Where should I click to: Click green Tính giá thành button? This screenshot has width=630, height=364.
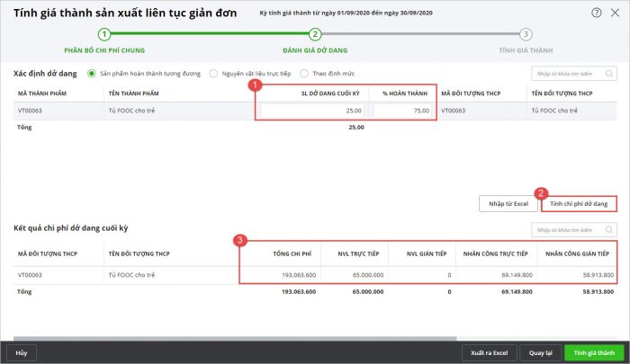[x=593, y=352]
